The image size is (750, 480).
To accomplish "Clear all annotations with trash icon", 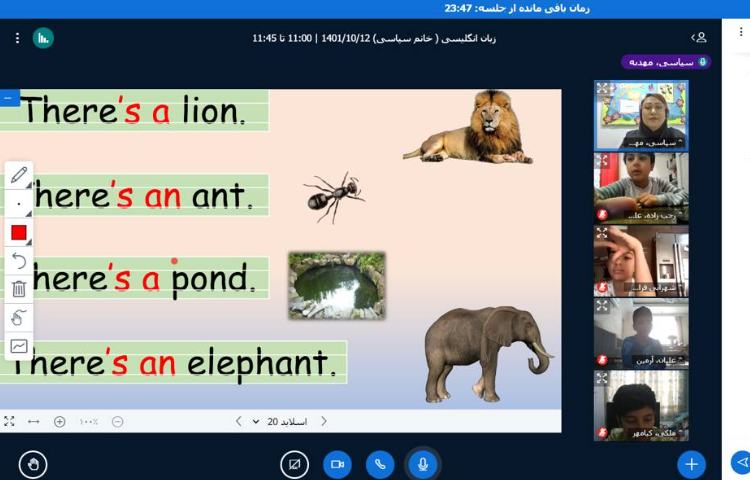I will click(18, 289).
